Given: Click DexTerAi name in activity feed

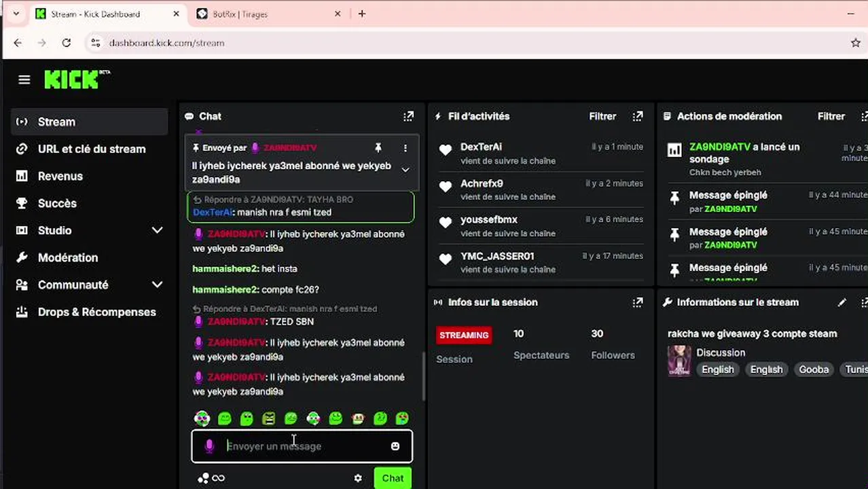Looking at the screenshot, I should (x=481, y=147).
